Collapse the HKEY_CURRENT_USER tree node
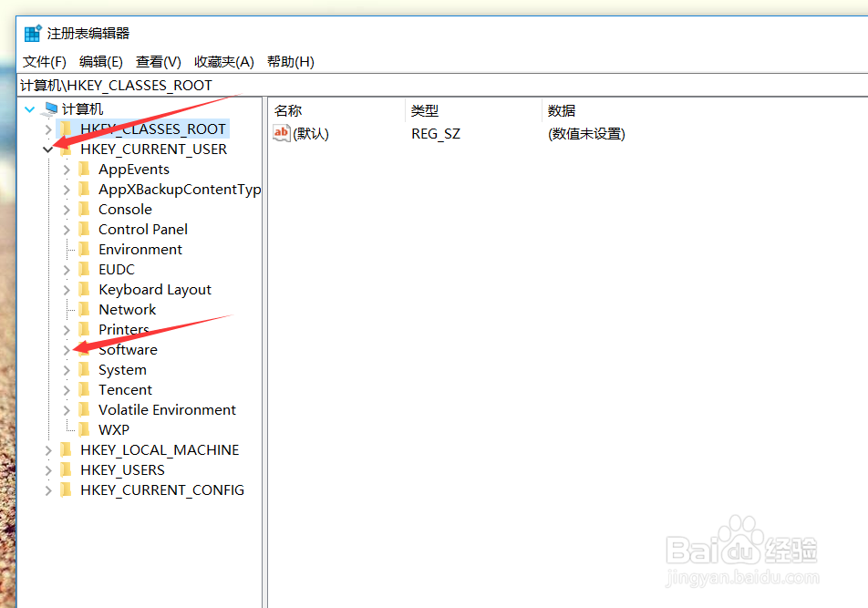Screen dimensions: 868x608 (x=47, y=149)
